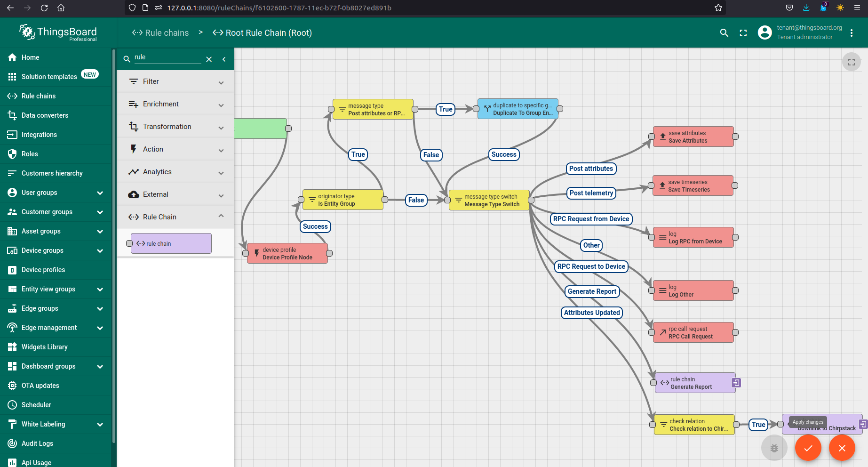868x467 pixels.
Task: Go to browser home page
Action: (61, 8)
